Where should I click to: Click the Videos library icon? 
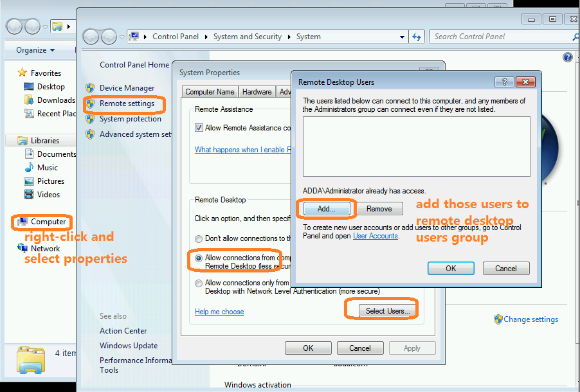[x=29, y=195]
